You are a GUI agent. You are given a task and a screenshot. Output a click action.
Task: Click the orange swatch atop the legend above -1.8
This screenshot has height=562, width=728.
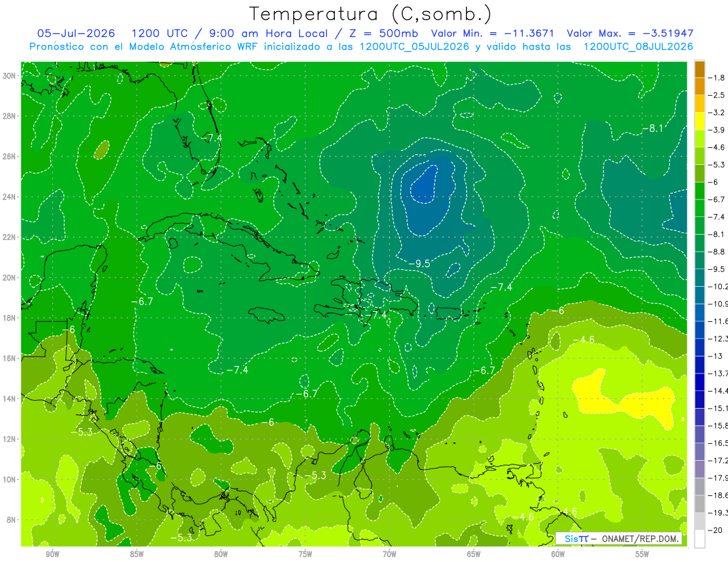tap(699, 69)
